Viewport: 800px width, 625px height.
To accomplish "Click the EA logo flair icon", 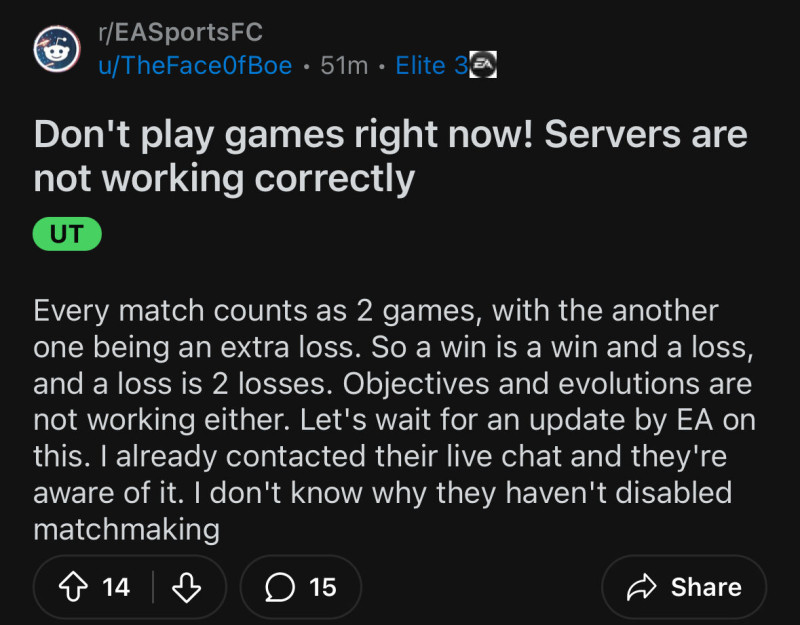I will pyautogui.click(x=484, y=66).
